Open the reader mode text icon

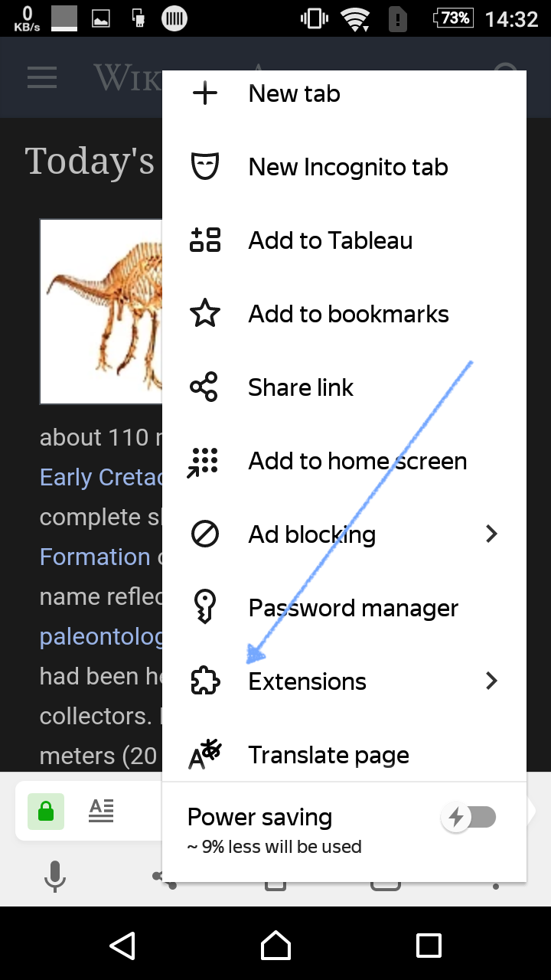[101, 811]
